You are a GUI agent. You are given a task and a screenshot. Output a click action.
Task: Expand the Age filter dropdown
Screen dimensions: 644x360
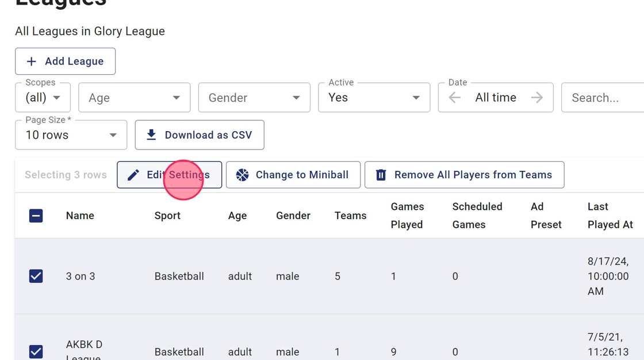pos(134,98)
